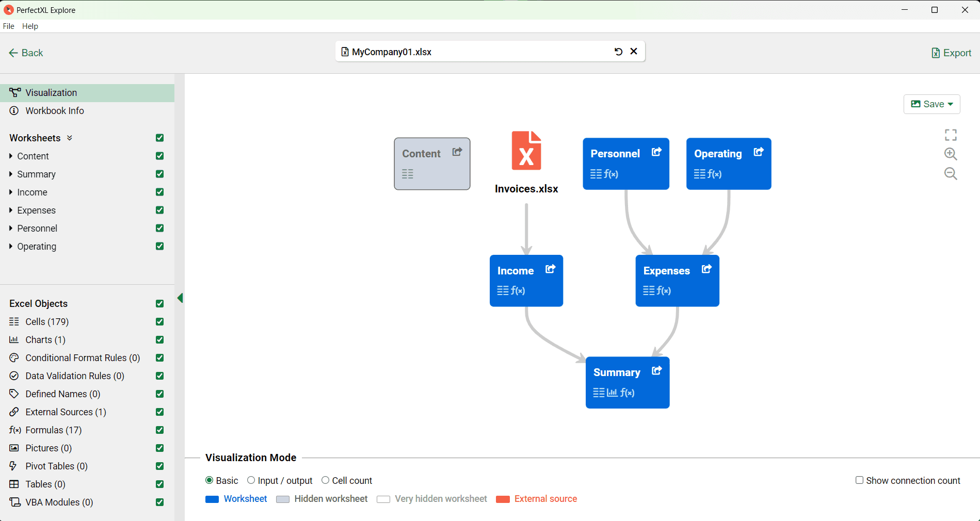Enable Show connection count
This screenshot has height=521, width=980.
[859, 480]
